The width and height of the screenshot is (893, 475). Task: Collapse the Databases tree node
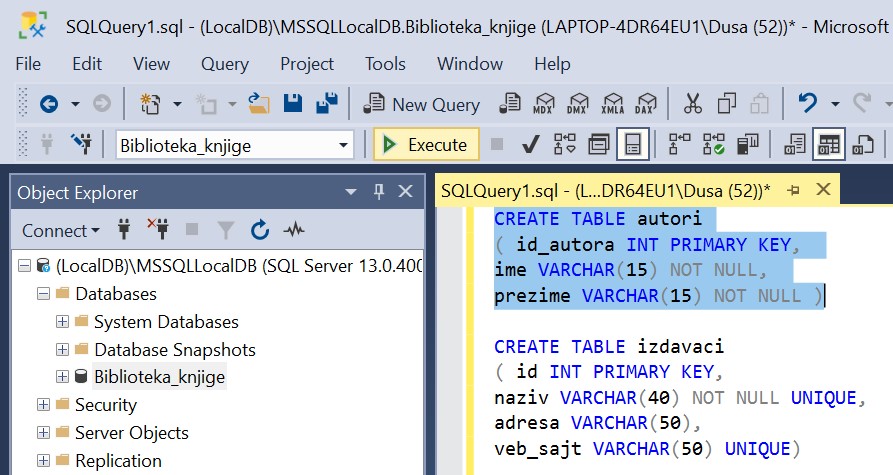click(43, 294)
